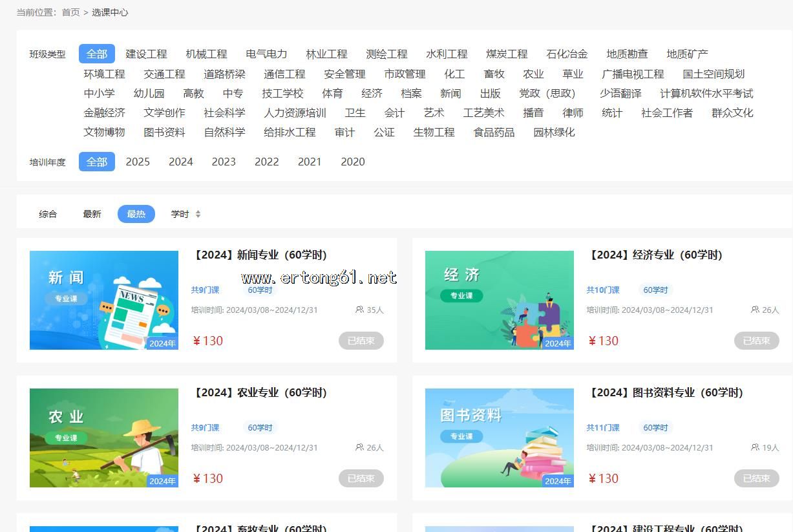
Task: Click the enrollment people icon on 图书资料专业 card
Action: [x=755, y=447]
